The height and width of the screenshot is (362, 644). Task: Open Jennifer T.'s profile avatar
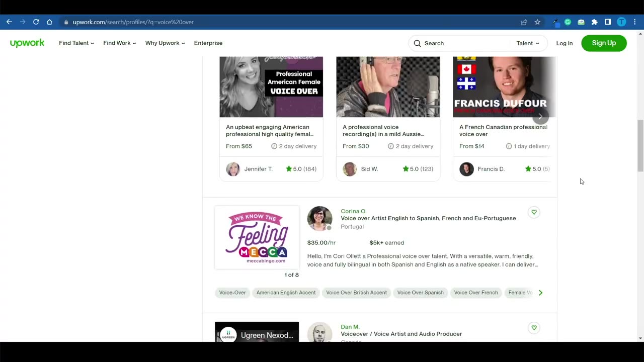233,169
